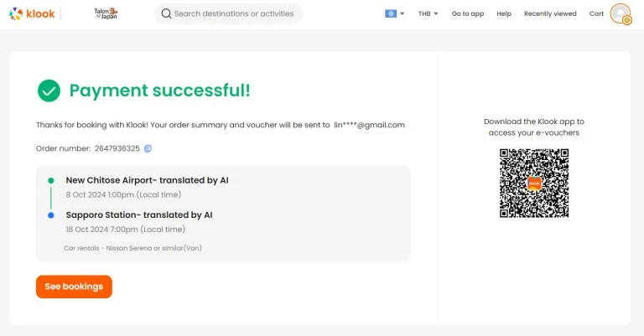This screenshot has height=336, width=644.
Task: Copy the order number with copy icon
Action: pyautogui.click(x=148, y=148)
